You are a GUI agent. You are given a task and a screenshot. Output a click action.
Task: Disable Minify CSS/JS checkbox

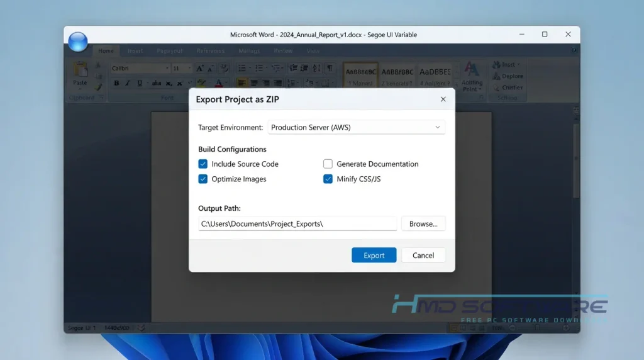(328, 179)
